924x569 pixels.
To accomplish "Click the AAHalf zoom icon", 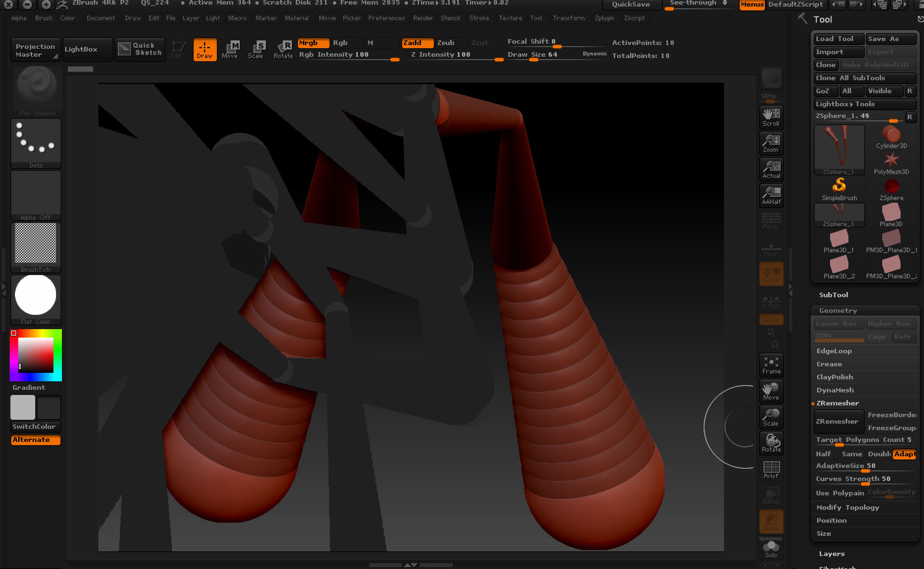I will [771, 195].
